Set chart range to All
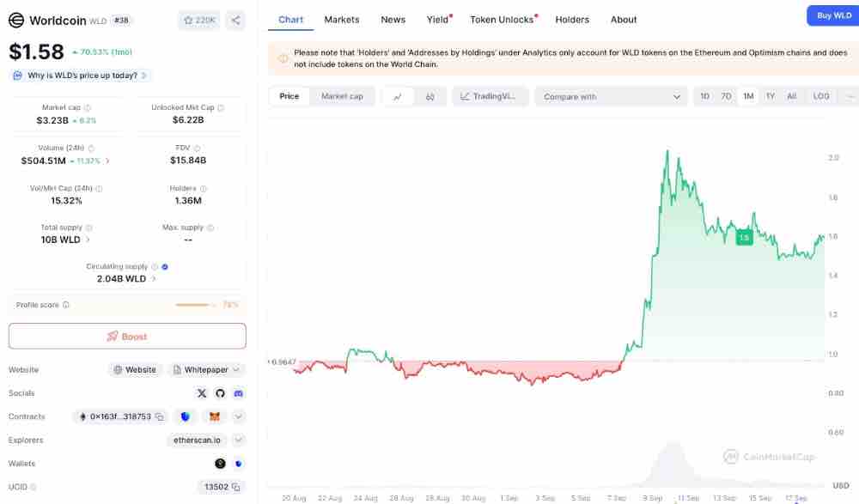The image size is (859, 504). click(792, 96)
